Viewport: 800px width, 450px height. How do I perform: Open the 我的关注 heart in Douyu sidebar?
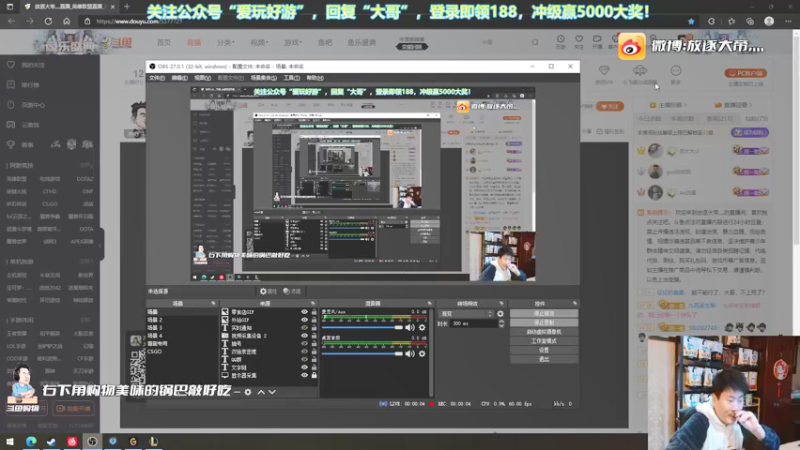coord(11,65)
